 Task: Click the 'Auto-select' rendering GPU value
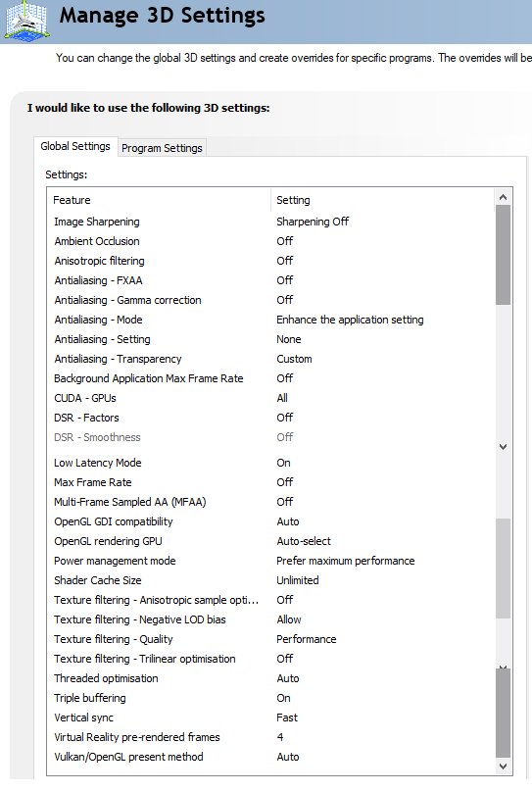point(304,541)
